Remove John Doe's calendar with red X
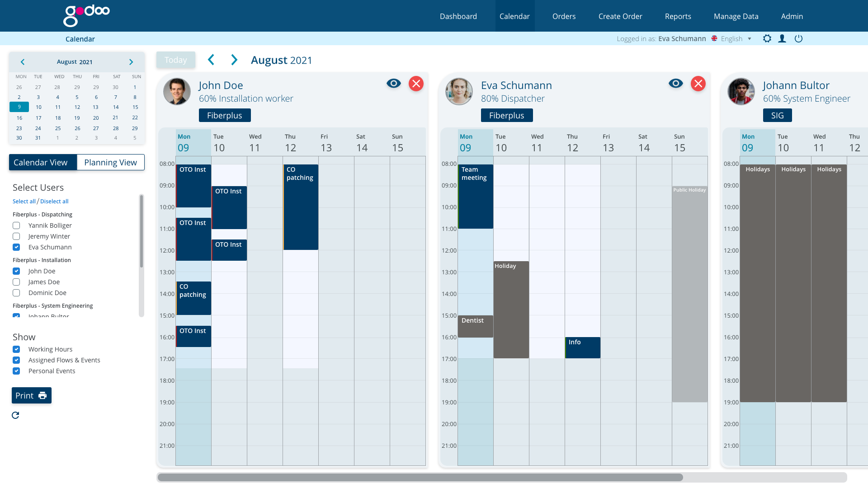868x488 pixels. [x=416, y=84]
